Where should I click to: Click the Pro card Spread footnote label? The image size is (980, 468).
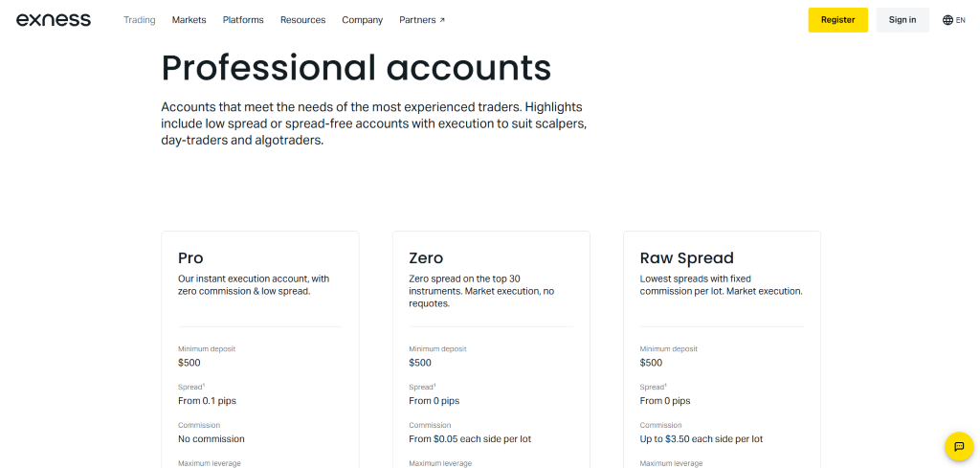click(x=191, y=387)
